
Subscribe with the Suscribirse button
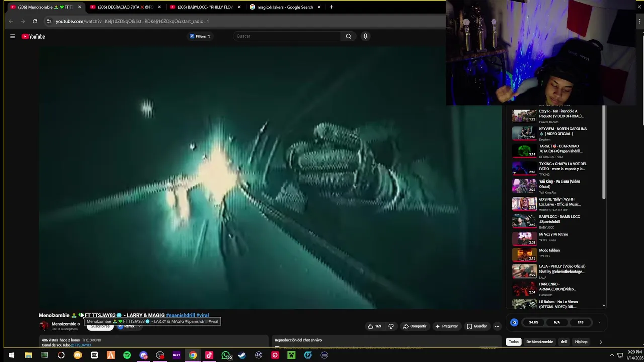point(100,327)
